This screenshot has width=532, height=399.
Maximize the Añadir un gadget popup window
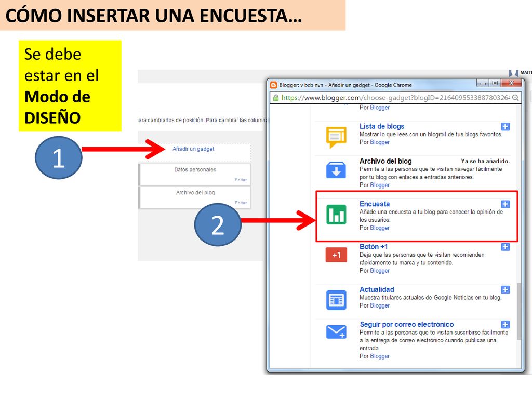[495, 83]
